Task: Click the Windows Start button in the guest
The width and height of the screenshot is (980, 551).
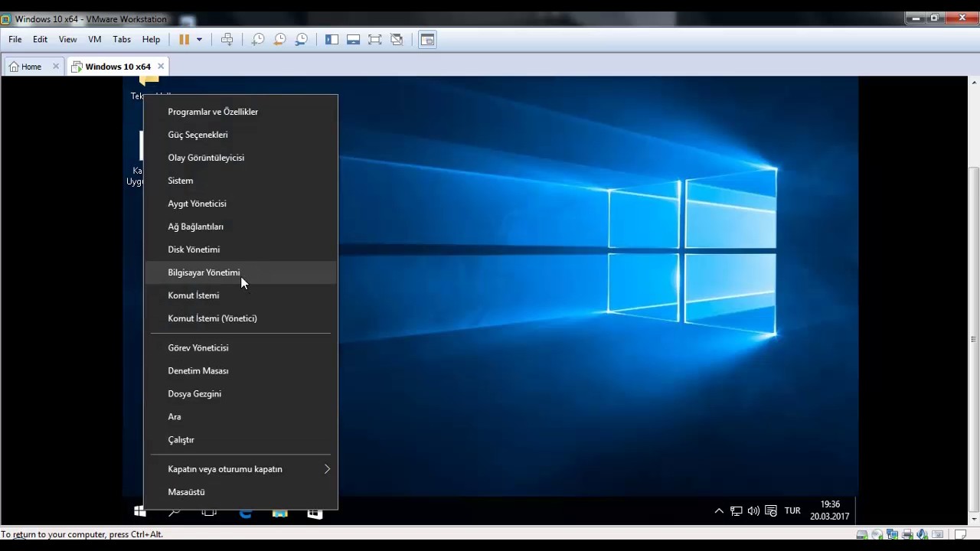Action: [x=139, y=511]
